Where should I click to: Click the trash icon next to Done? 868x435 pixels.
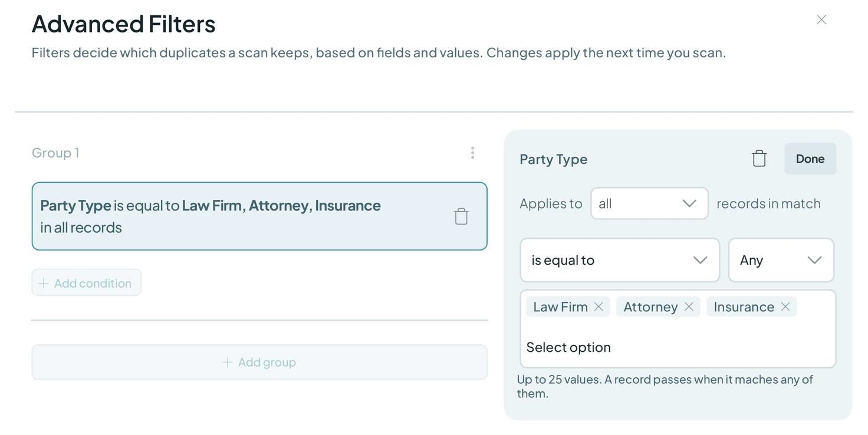click(x=759, y=159)
